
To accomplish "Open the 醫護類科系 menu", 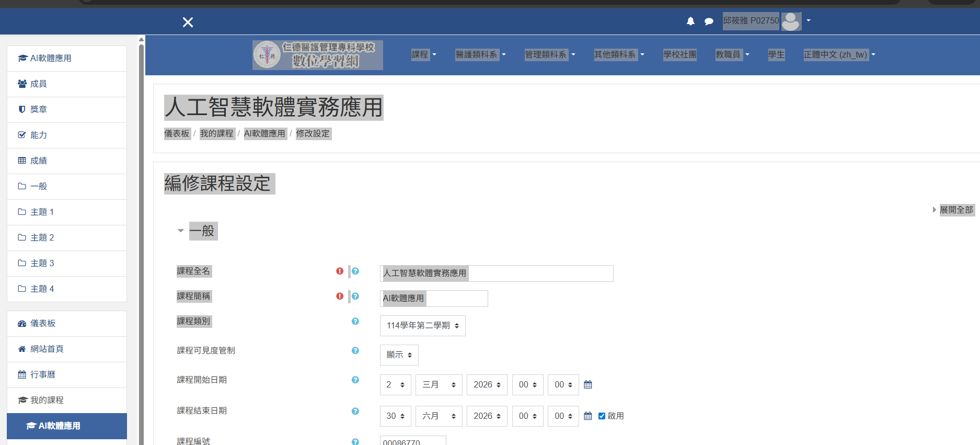I will tap(480, 55).
